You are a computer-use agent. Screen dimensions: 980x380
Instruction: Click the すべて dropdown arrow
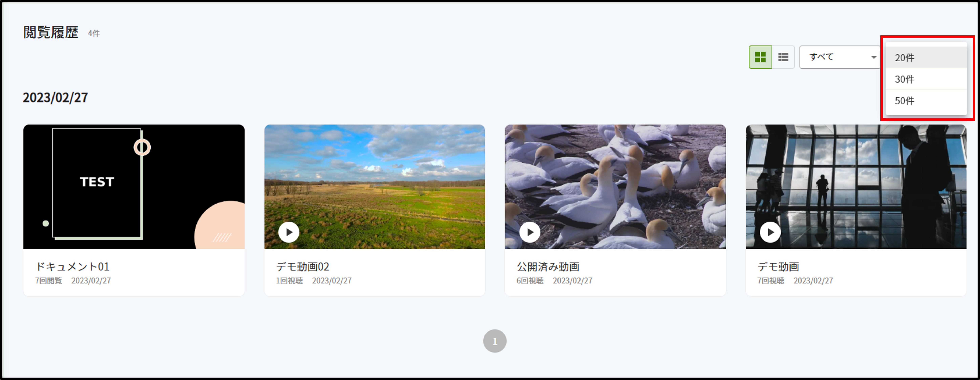click(874, 57)
